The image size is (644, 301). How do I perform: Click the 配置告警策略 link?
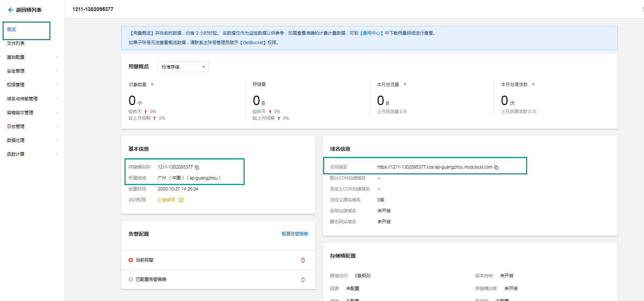click(x=295, y=234)
